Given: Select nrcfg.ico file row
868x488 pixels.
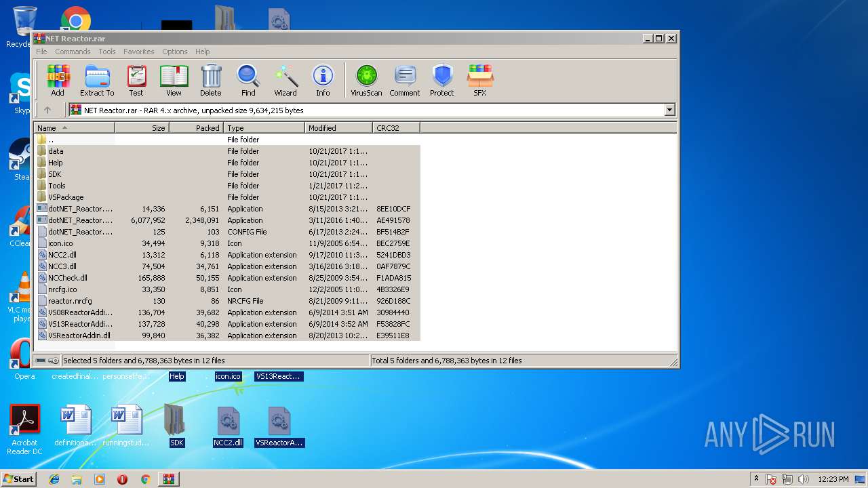Looking at the screenshot, I should (x=227, y=289).
